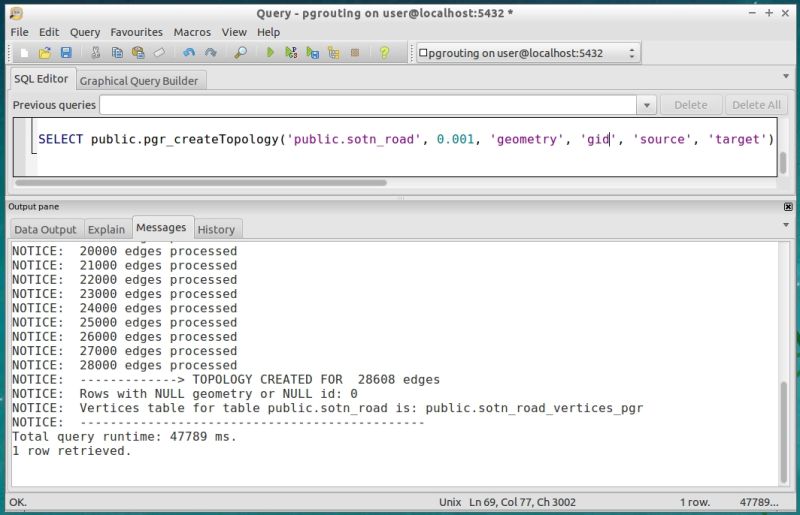Screen dimensions: 800x515
Task: Open the View menu
Action: (234, 32)
